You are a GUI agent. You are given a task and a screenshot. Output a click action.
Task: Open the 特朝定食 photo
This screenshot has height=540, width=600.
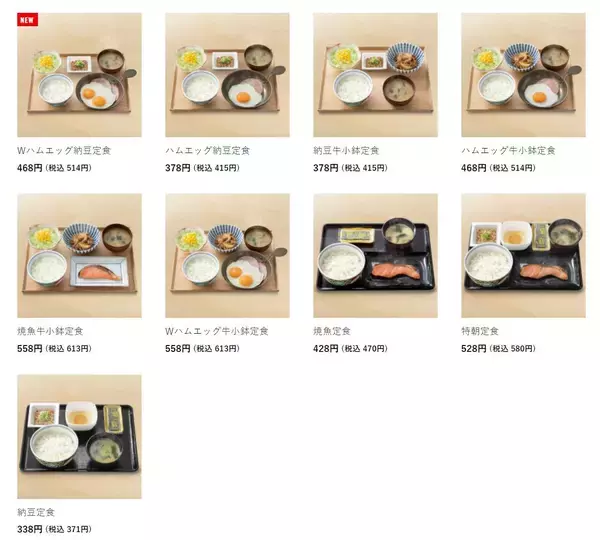(523, 256)
